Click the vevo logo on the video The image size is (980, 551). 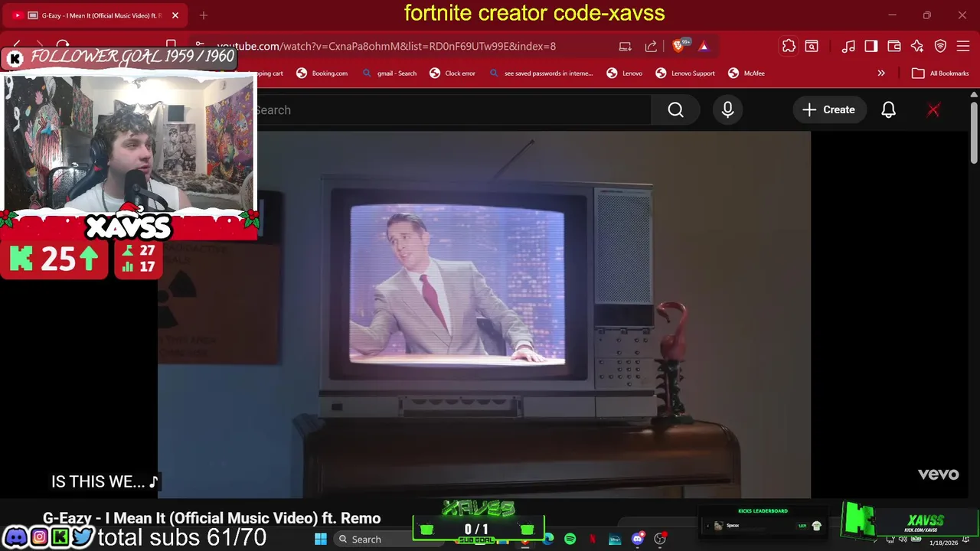(x=938, y=474)
